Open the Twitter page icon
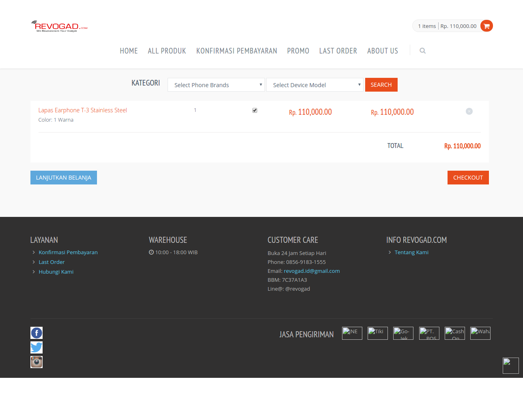Image resolution: width=523 pixels, height=420 pixels. [36, 347]
